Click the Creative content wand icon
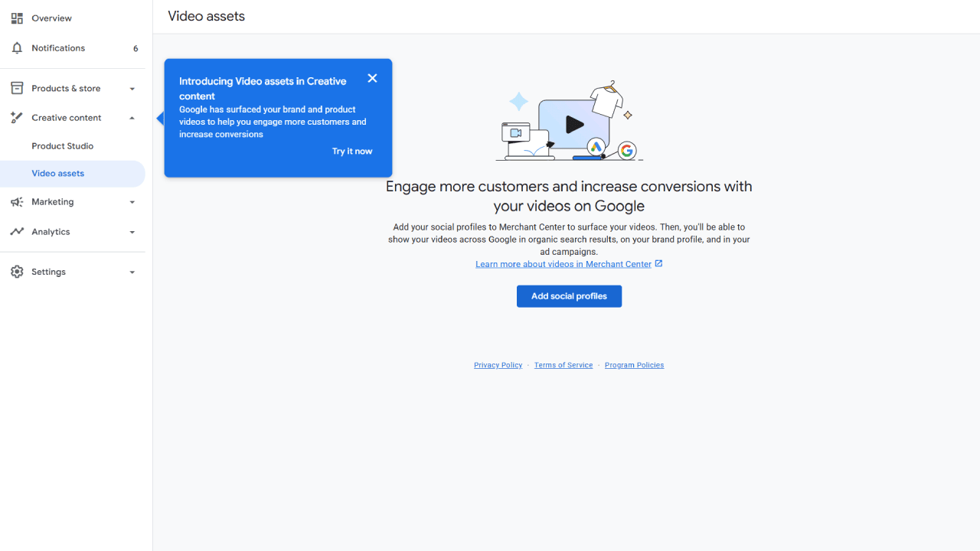 [17, 118]
